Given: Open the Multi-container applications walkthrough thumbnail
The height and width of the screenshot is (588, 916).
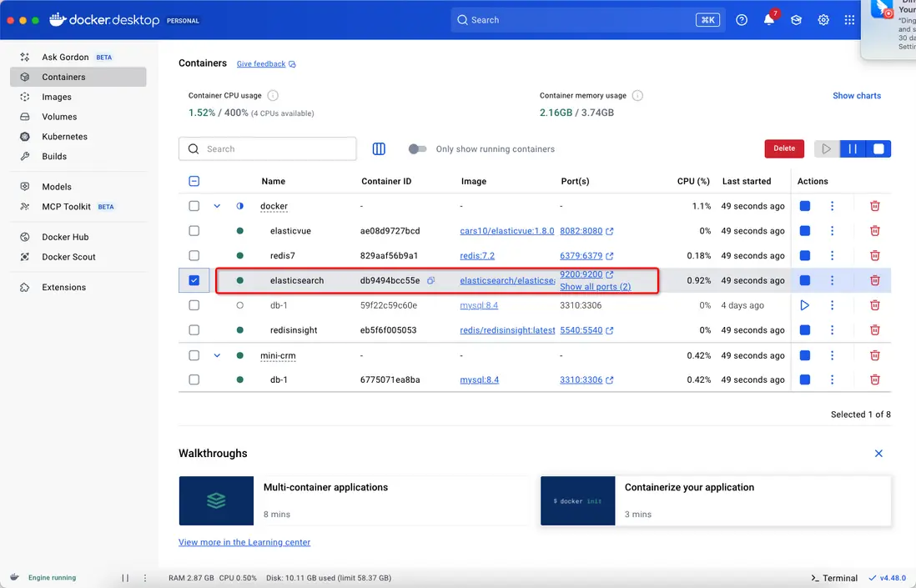Looking at the screenshot, I should (x=216, y=500).
